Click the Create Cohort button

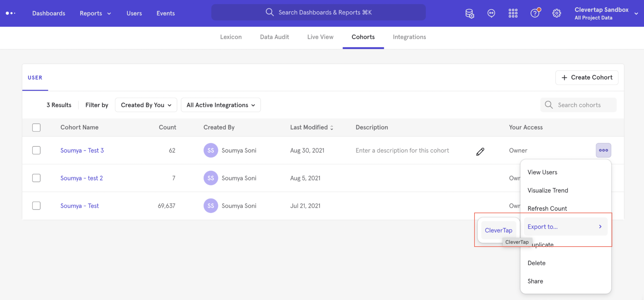click(586, 77)
